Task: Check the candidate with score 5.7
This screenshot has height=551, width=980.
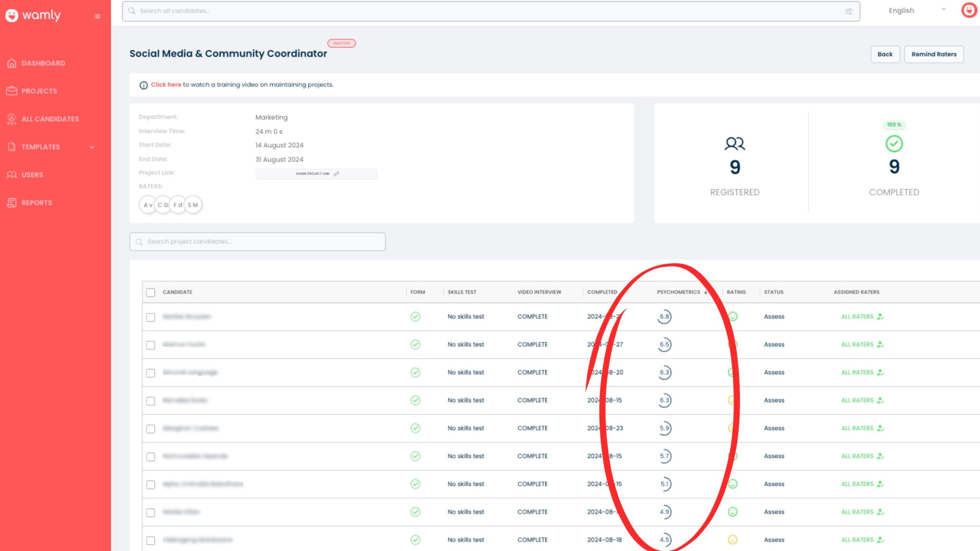Action: (151, 457)
